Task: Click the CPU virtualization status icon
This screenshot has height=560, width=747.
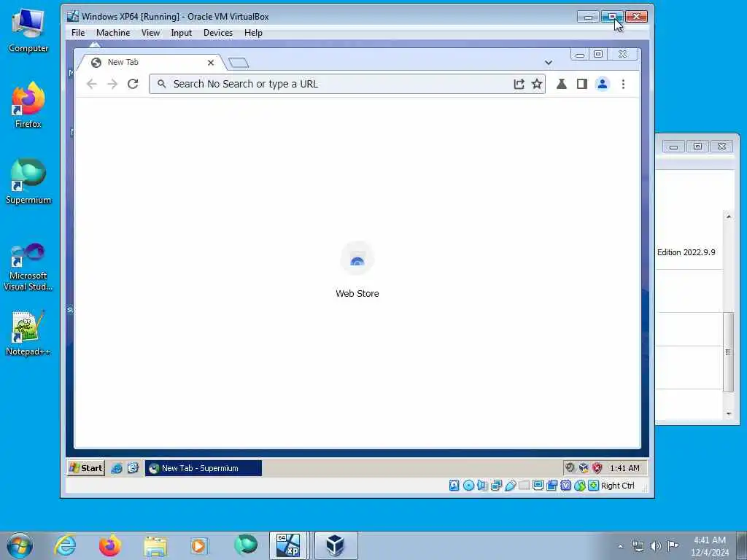Action: (565, 486)
